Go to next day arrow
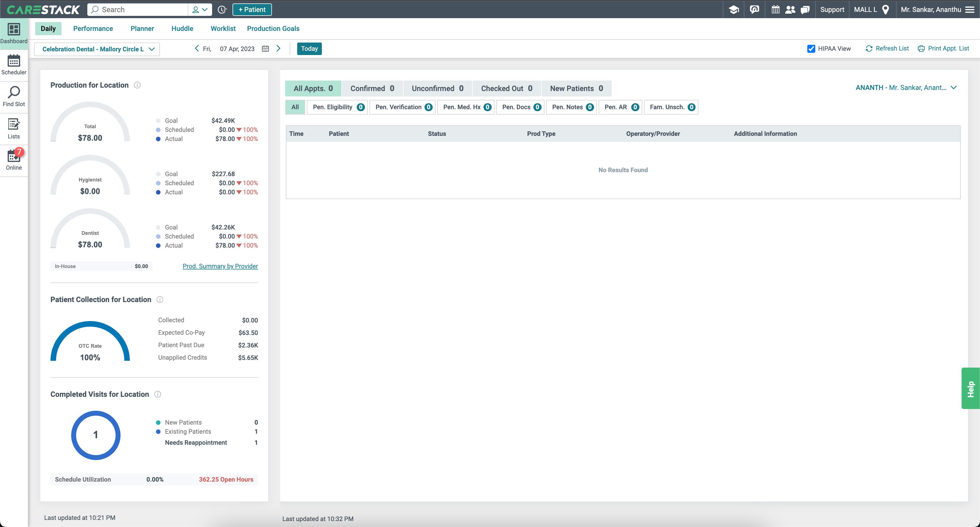Image resolution: width=980 pixels, height=527 pixels. (x=278, y=48)
